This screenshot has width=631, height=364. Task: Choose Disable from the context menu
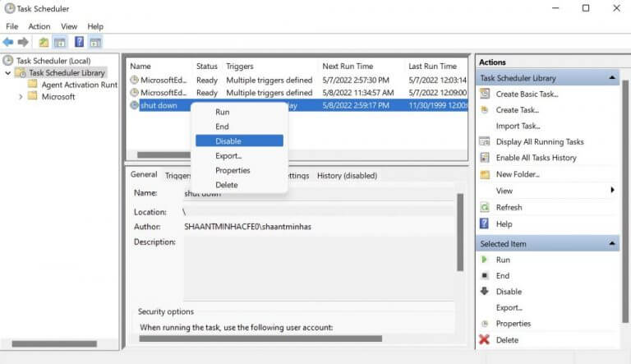click(239, 141)
